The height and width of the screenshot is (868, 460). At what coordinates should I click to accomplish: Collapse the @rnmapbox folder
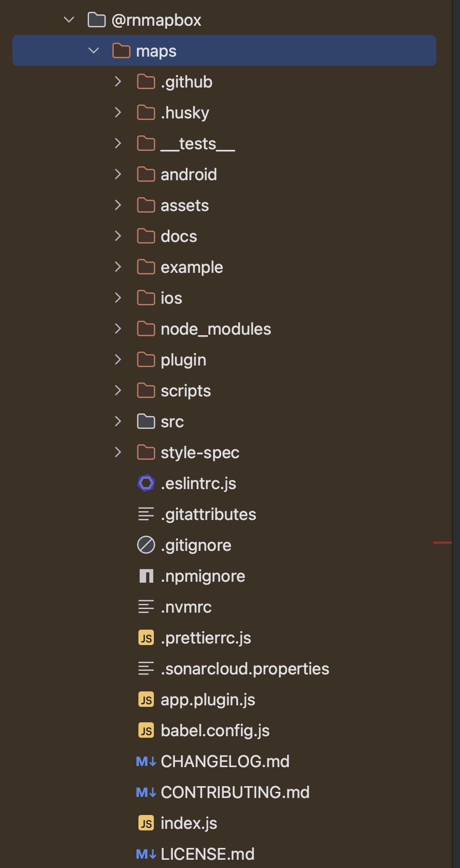coord(68,20)
